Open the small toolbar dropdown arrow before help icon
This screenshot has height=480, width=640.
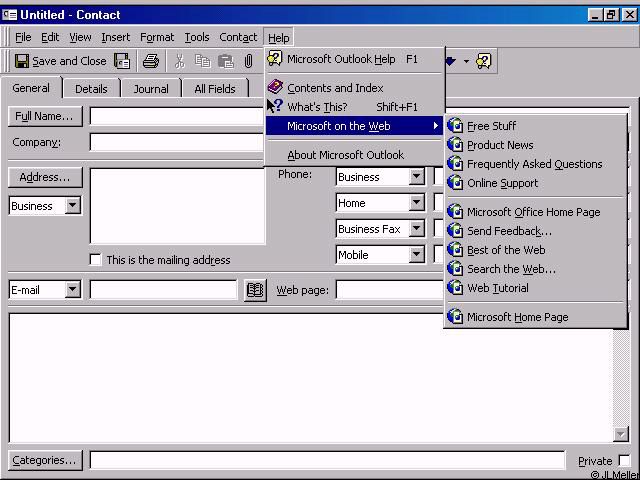click(x=466, y=62)
